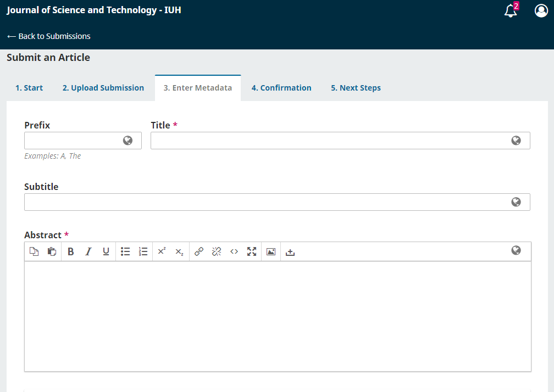Go back to Submissions
The height and width of the screenshot is (392, 554).
click(49, 36)
